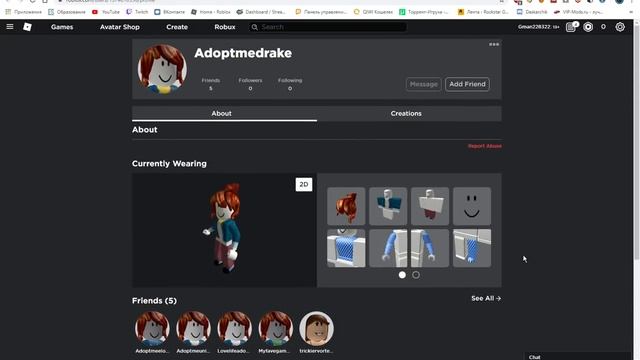Open the Приложения apps bookmark
Viewport: 640px width, 360px height.
click(24, 12)
